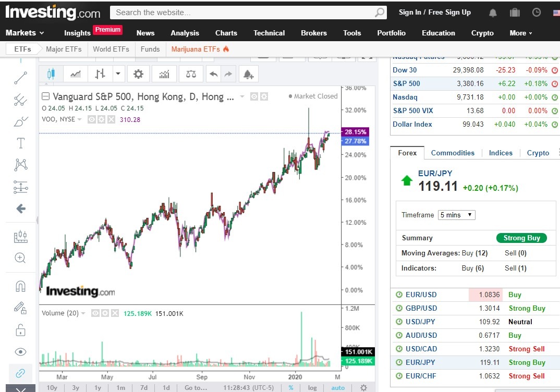The width and height of the screenshot is (560, 392).
Task: Select bar chart style button
Action: tap(100, 74)
